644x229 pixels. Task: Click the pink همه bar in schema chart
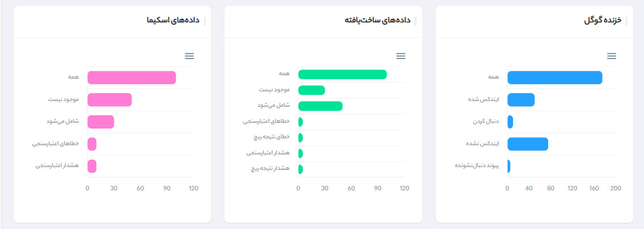(132, 77)
